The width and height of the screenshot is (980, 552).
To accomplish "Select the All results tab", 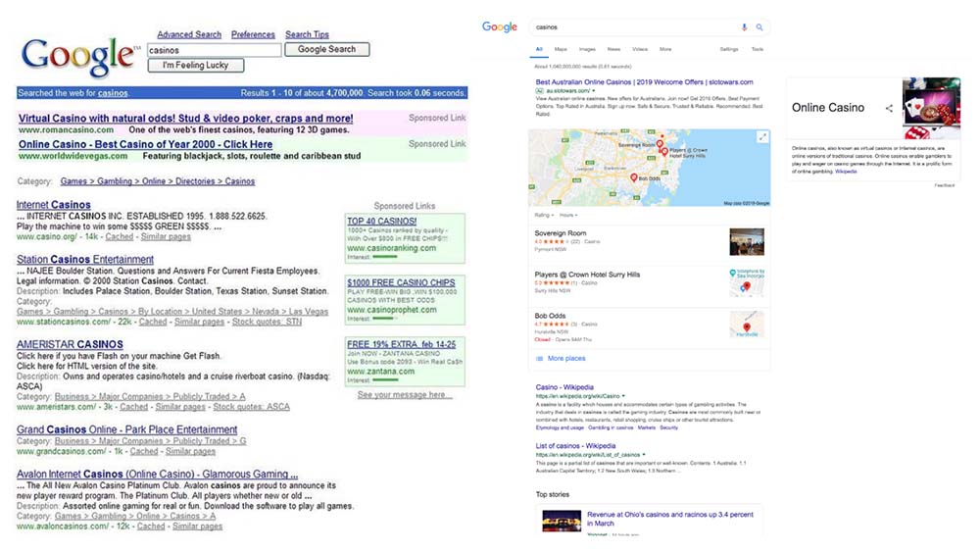I will (539, 49).
